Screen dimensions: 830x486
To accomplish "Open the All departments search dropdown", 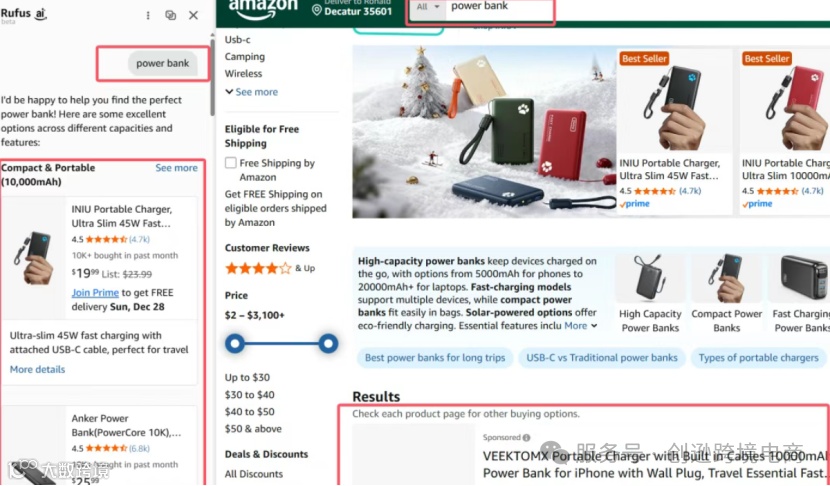I will [428, 7].
